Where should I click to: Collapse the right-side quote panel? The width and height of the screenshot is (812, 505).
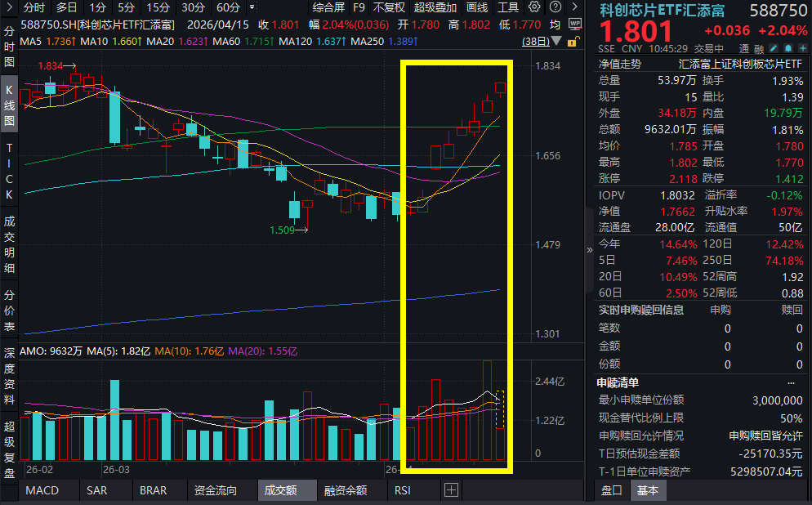tap(590, 250)
